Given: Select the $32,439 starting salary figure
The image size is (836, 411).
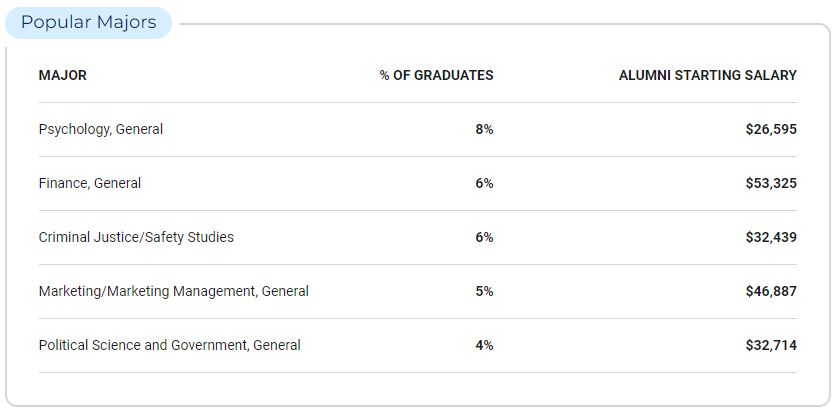Looking at the screenshot, I should pyautogui.click(x=771, y=237).
